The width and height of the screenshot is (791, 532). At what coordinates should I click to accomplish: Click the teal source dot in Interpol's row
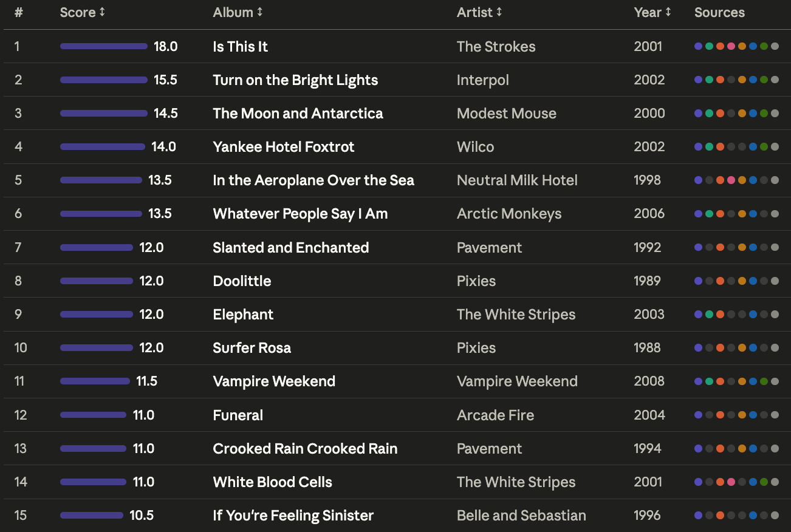click(x=709, y=80)
